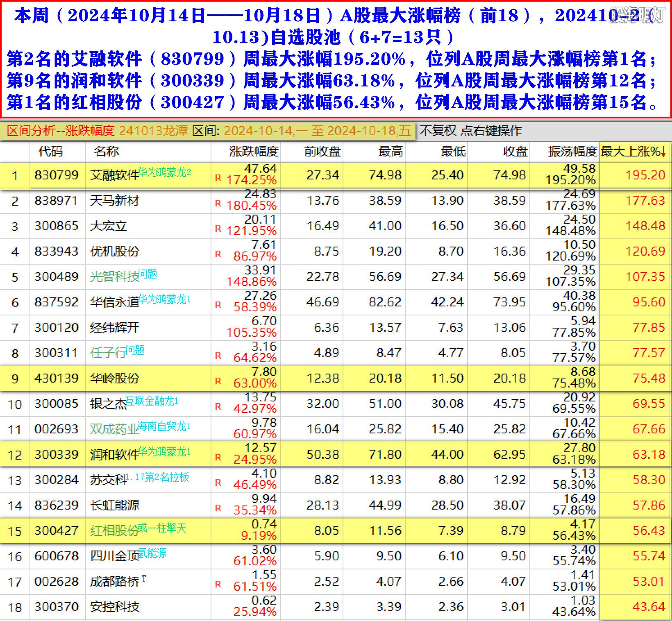Image resolution: width=672 pixels, height=621 pixels.
Task: Click stock code 300339
Action: (x=56, y=455)
